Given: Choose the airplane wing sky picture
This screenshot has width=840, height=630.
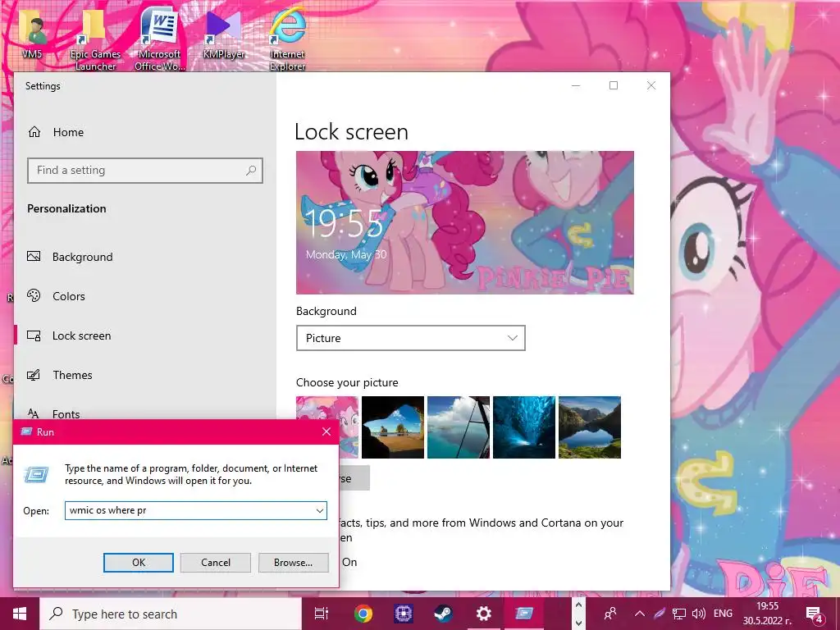Looking at the screenshot, I should [x=459, y=427].
